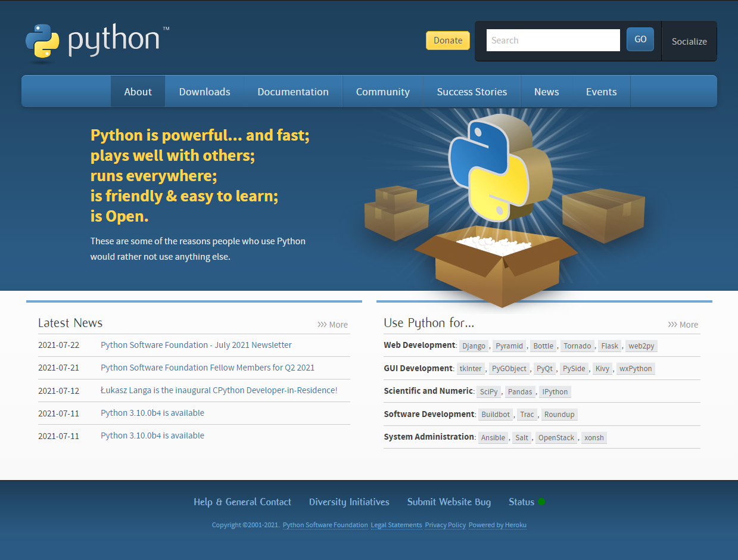
Task: Open Diversity Initiatives footer link
Action: (x=349, y=502)
